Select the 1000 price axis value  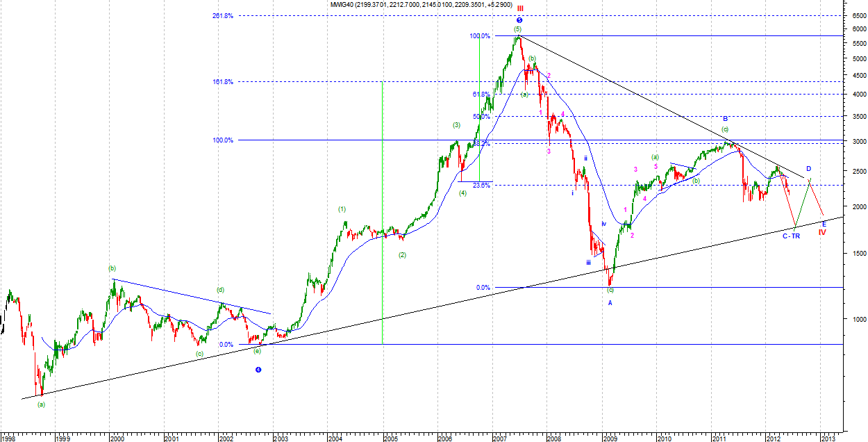(x=855, y=319)
